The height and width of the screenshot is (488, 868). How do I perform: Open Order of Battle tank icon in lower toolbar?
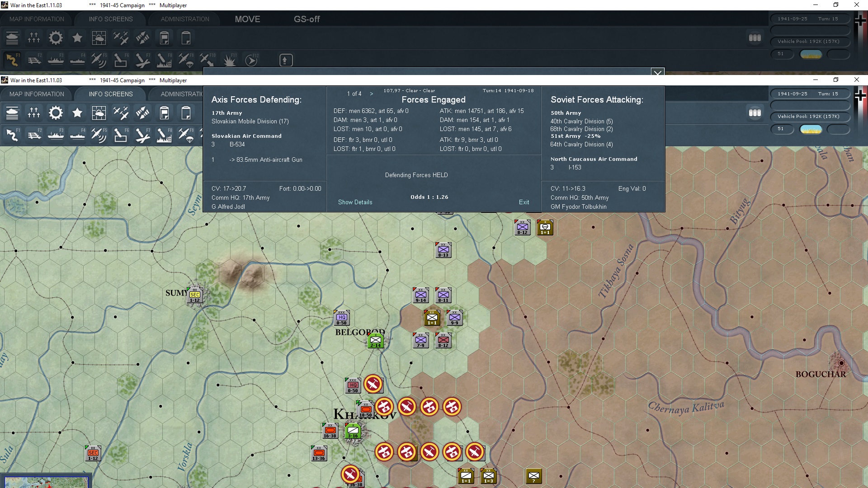pos(12,113)
